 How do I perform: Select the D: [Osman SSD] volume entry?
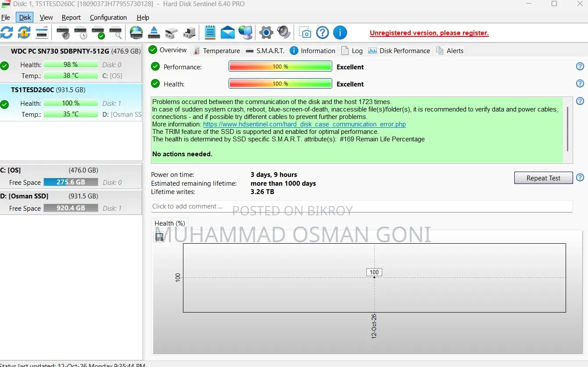click(x=71, y=202)
